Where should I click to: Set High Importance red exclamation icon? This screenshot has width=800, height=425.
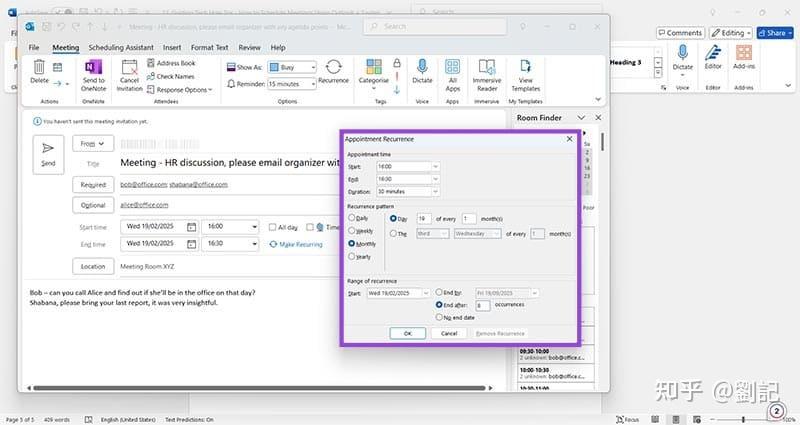[x=397, y=77]
